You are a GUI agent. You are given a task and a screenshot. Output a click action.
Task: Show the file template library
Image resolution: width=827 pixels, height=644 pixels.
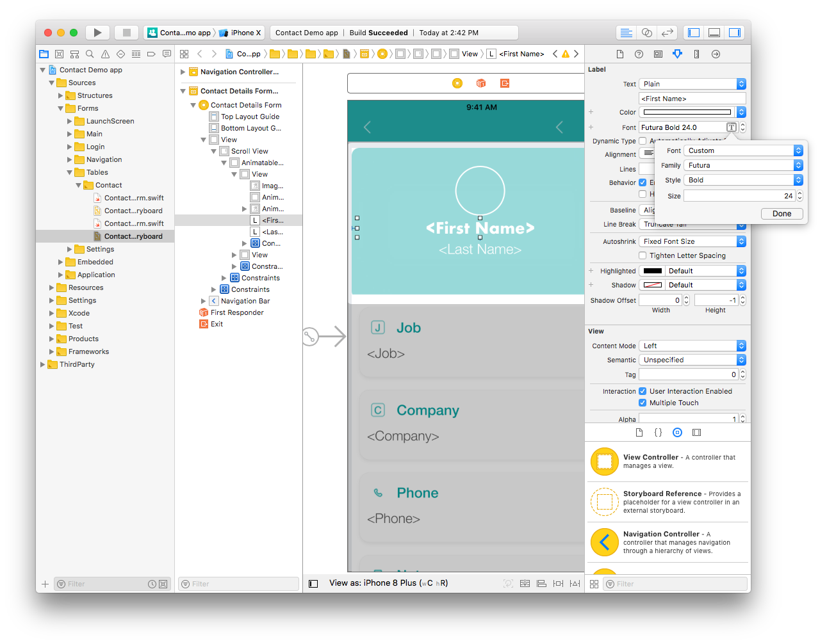(x=639, y=433)
